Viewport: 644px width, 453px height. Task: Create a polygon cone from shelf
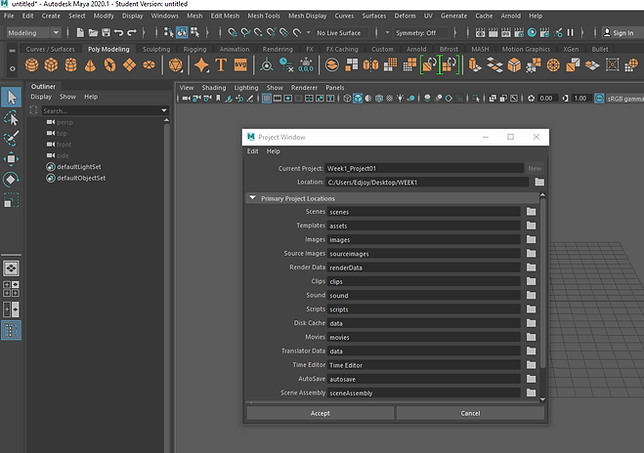90,65
